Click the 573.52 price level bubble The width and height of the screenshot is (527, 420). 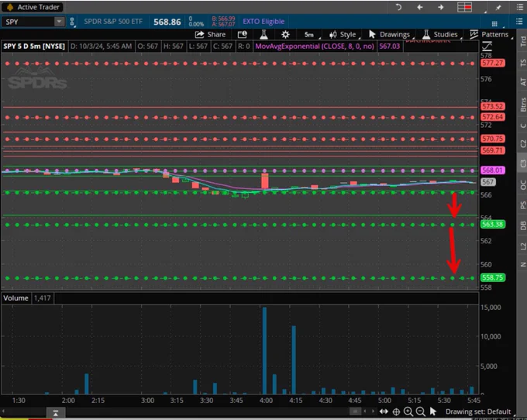(493, 106)
